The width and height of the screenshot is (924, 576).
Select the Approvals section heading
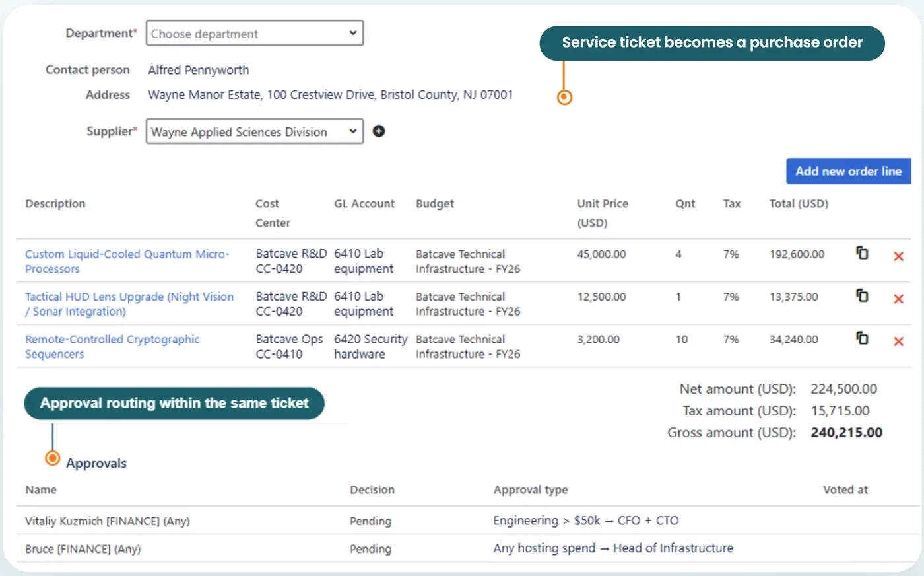pos(96,463)
